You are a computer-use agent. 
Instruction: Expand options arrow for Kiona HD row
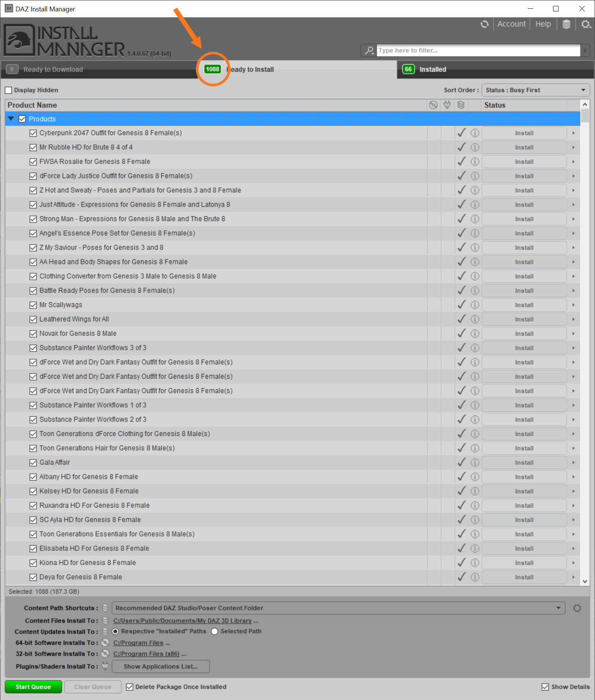point(573,563)
